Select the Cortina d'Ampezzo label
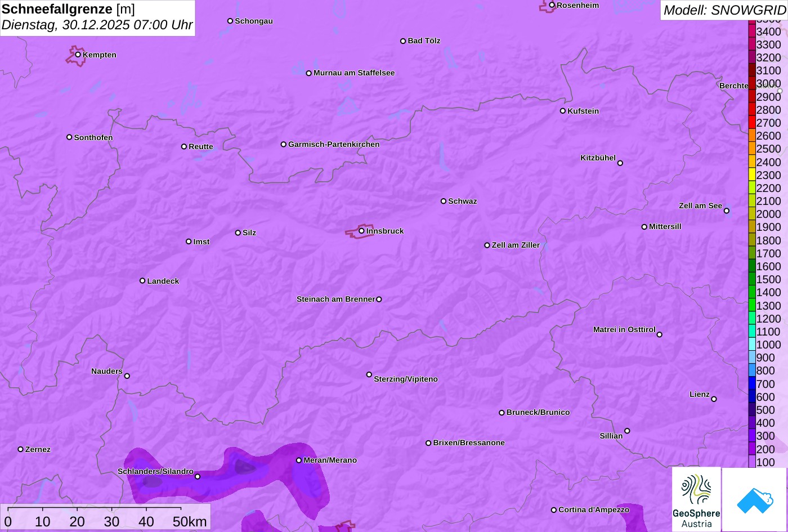The image size is (788, 532). pyautogui.click(x=594, y=509)
